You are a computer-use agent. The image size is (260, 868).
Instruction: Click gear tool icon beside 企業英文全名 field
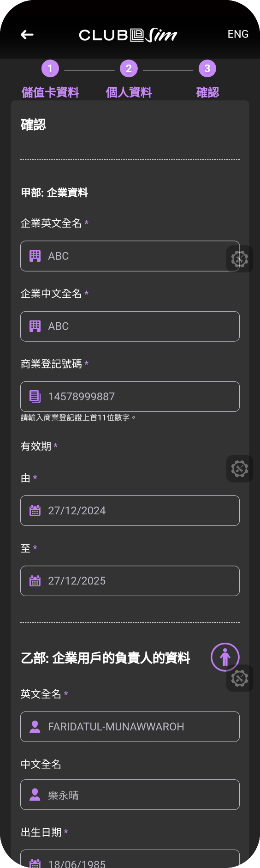pos(240,259)
